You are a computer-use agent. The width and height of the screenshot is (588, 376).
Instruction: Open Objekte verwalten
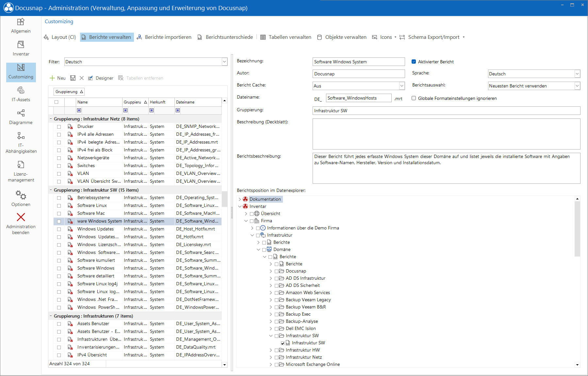click(x=342, y=37)
